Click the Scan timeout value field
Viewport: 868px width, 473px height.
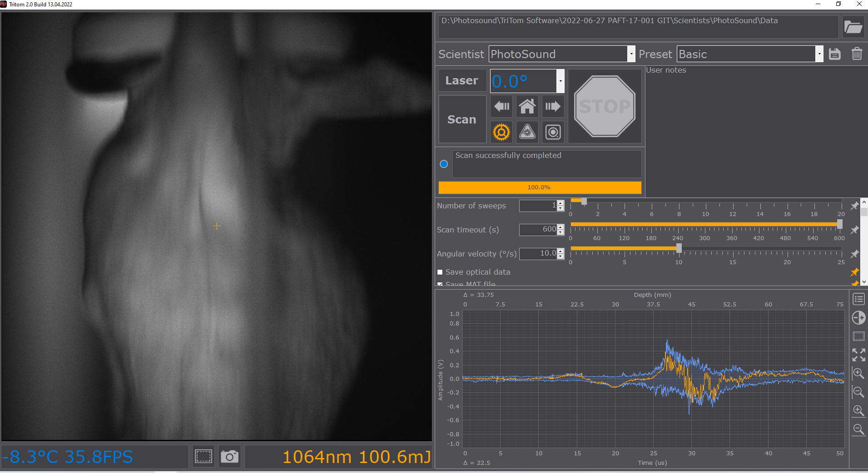[x=538, y=230]
